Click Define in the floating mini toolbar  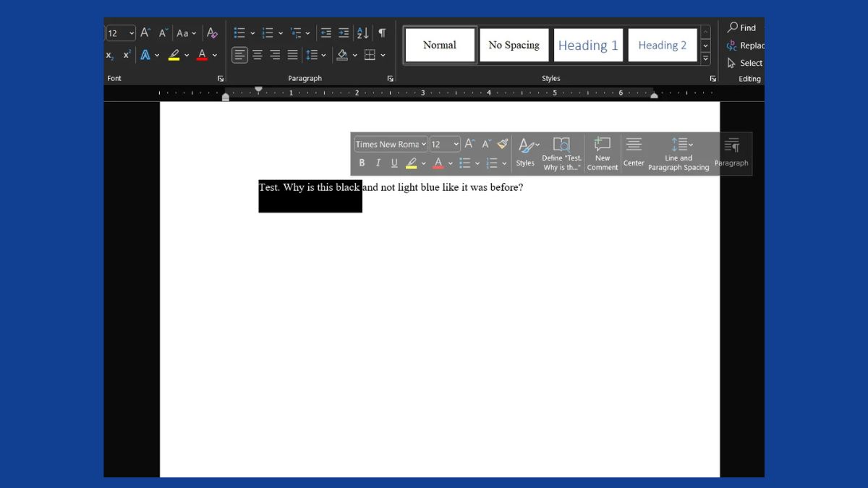[x=561, y=153]
